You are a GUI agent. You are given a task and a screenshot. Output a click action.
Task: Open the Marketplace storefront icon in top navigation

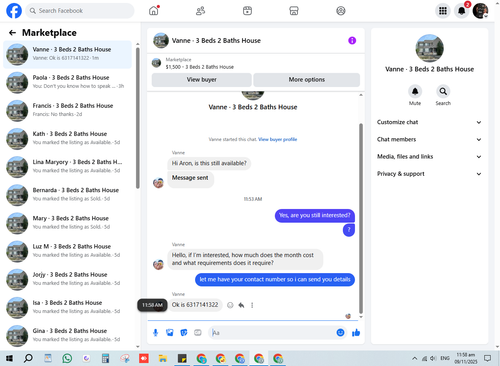coord(294,11)
